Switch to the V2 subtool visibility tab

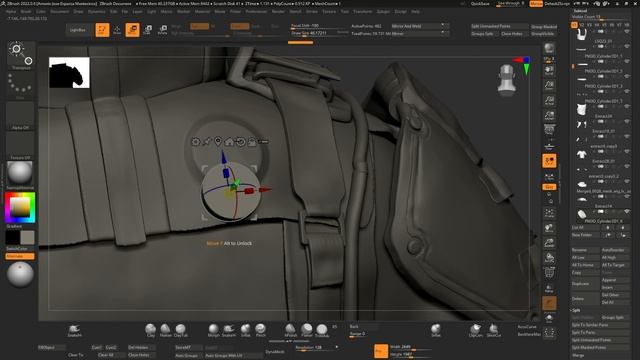(x=582, y=25)
